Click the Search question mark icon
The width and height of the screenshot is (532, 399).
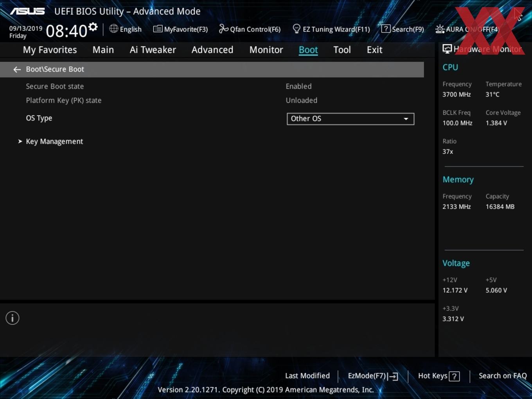pos(386,29)
